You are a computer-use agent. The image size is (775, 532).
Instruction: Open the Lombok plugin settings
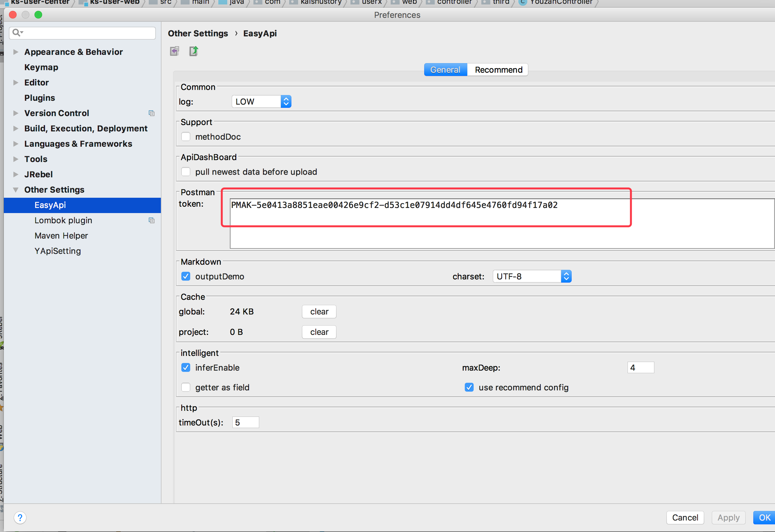(63, 219)
